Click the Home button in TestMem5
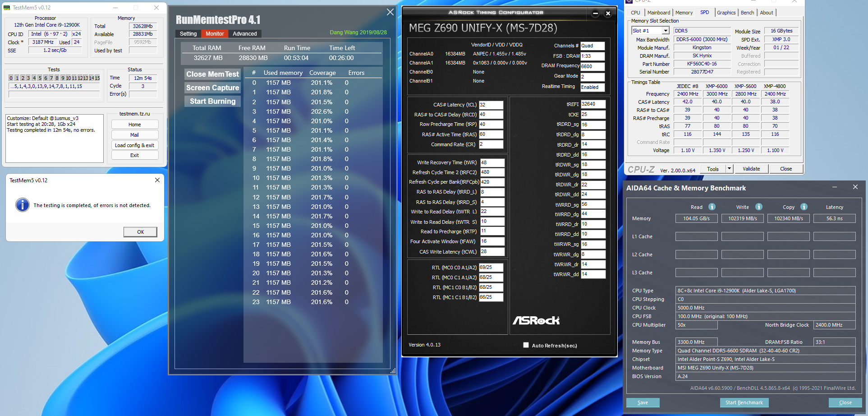Viewport: 868px width, 416px height. [135, 125]
